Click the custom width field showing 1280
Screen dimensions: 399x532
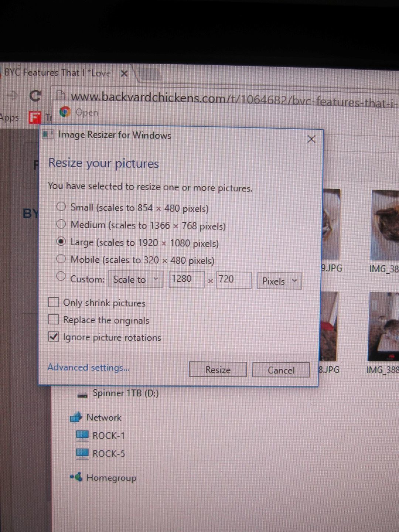click(186, 279)
